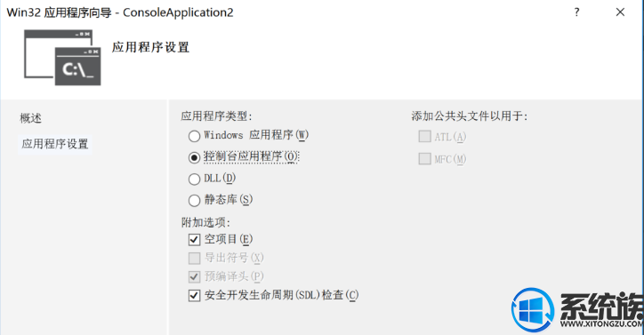Choose the 静态库 application type
Image resolution: width=644 pixels, height=335 pixels.
coord(194,201)
